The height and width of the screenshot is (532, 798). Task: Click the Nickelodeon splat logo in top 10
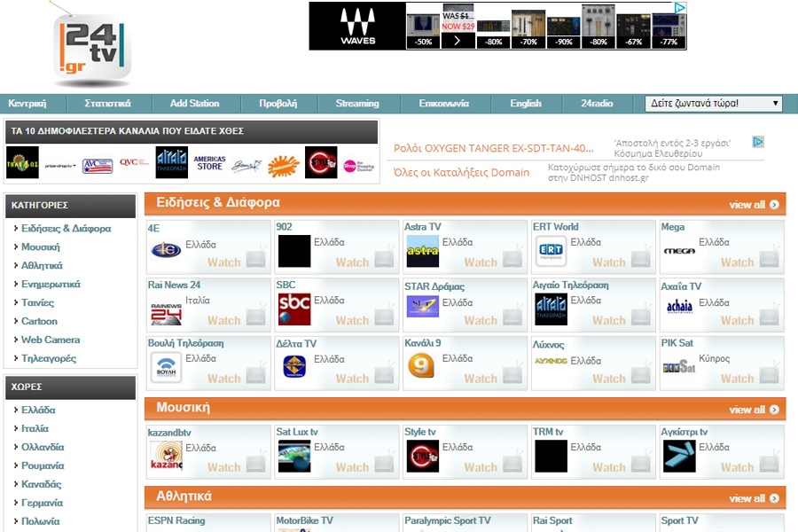(284, 166)
